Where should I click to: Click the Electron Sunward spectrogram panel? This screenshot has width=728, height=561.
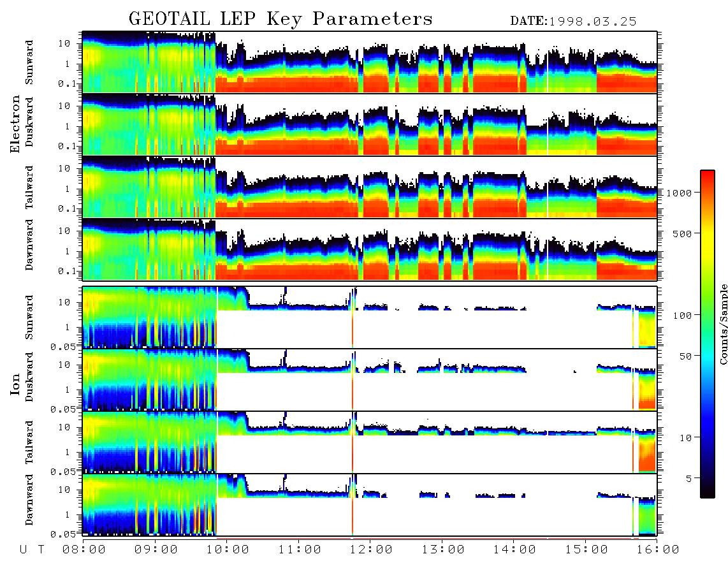(x=370, y=62)
